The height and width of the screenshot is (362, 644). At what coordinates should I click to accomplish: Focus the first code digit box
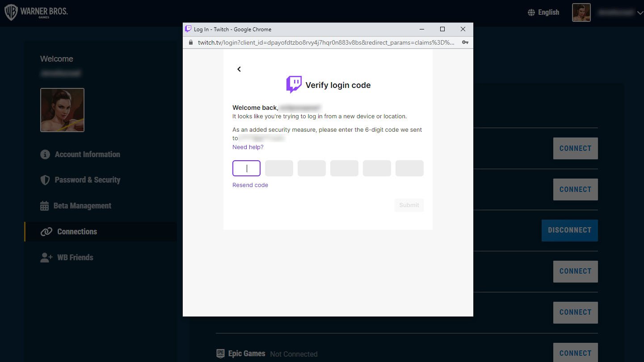(x=246, y=168)
